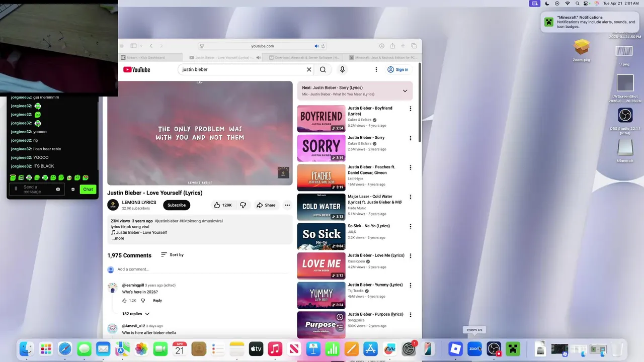Open the YouTube home logo
This screenshot has height=362, width=644.
pyautogui.click(x=137, y=70)
